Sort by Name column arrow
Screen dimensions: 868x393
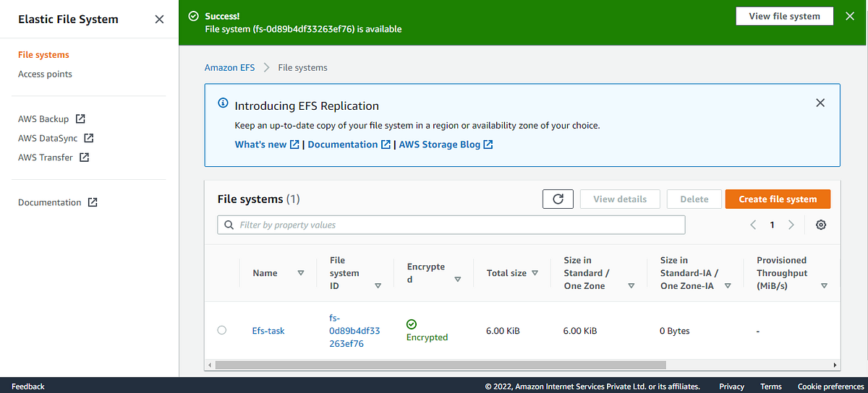pos(301,273)
